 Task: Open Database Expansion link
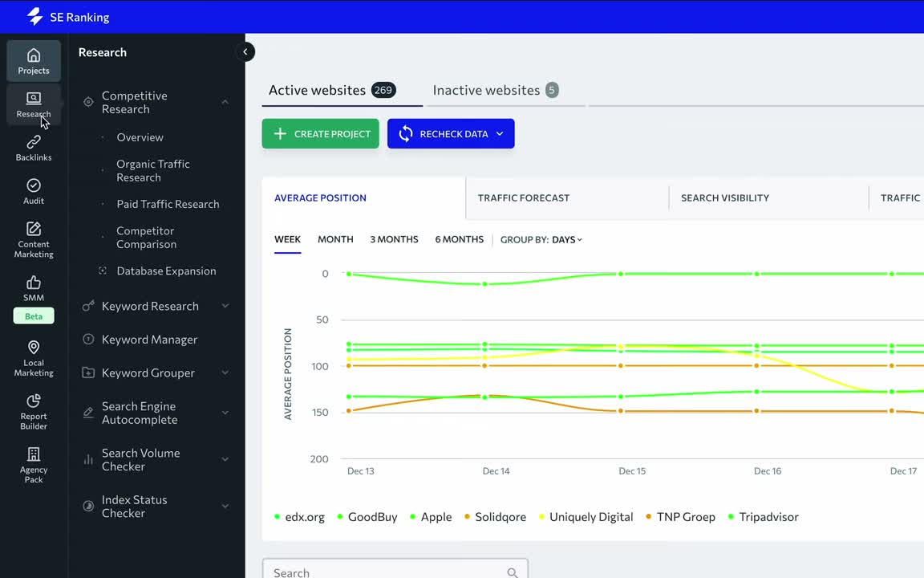coord(166,271)
